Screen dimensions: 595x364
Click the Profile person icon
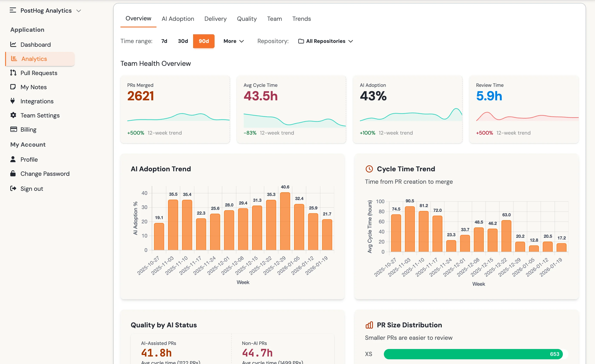point(13,159)
